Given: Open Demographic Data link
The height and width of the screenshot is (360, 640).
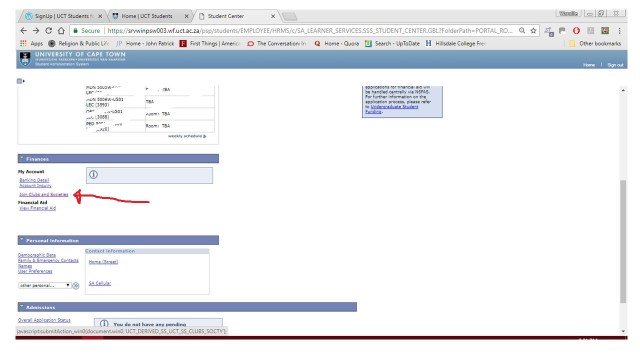Looking at the screenshot, I should 37,255.
